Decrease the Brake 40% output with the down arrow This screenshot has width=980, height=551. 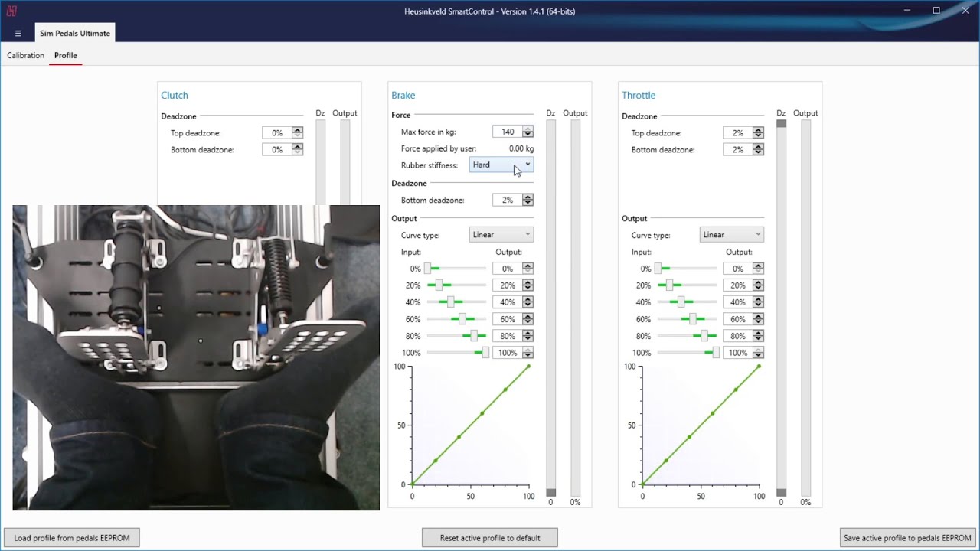tap(528, 305)
